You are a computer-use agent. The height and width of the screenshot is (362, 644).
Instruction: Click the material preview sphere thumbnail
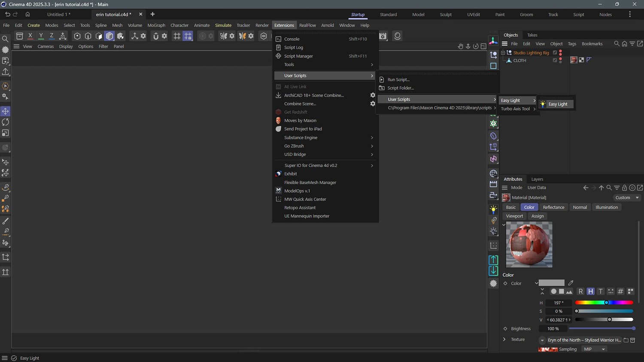529,244
